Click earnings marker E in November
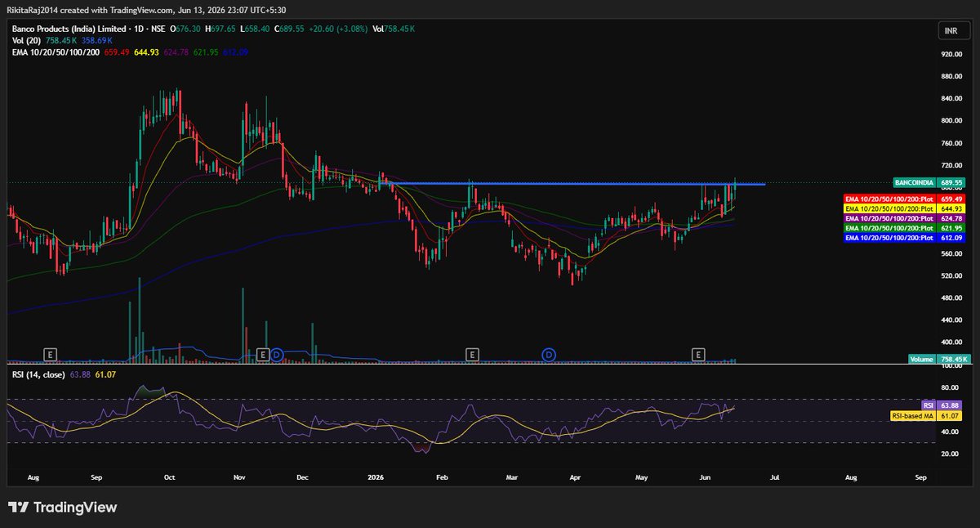Viewport: 980px width, 528px height. 263,354
